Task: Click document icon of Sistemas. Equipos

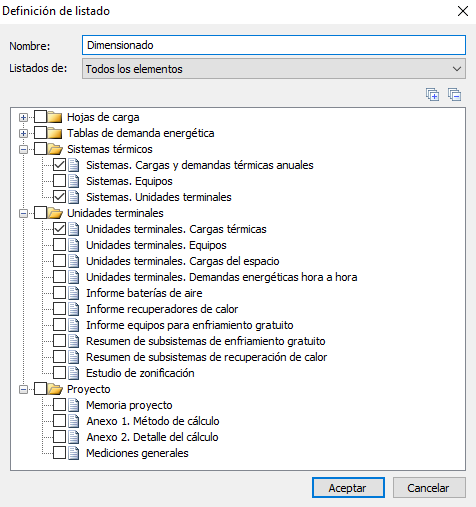Action: [x=74, y=181]
